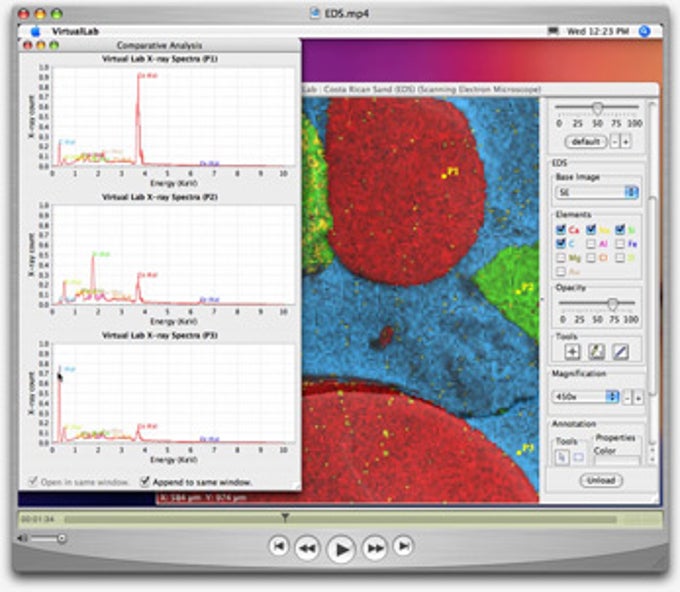Viewport: 680px width, 592px height.
Task: Click the P3 marker on the blue area
Action: tap(519, 452)
